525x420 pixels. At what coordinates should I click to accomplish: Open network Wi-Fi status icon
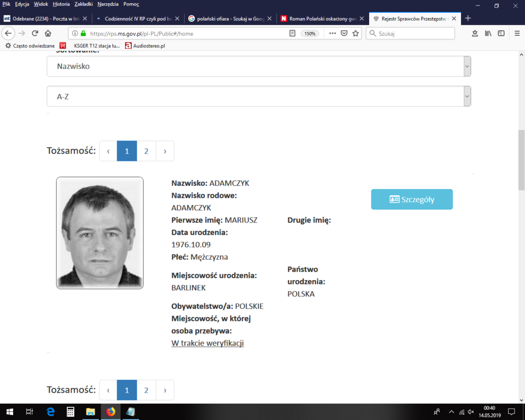(x=462, y=412)
